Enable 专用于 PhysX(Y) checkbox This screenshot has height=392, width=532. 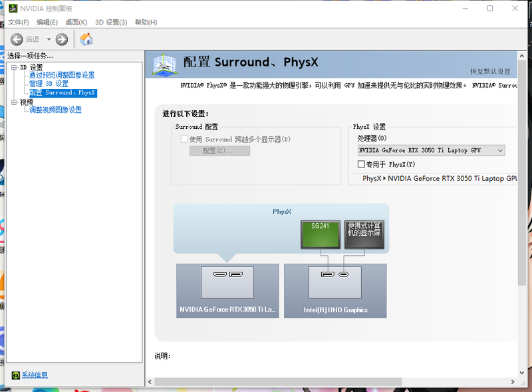tap(361, 164)
